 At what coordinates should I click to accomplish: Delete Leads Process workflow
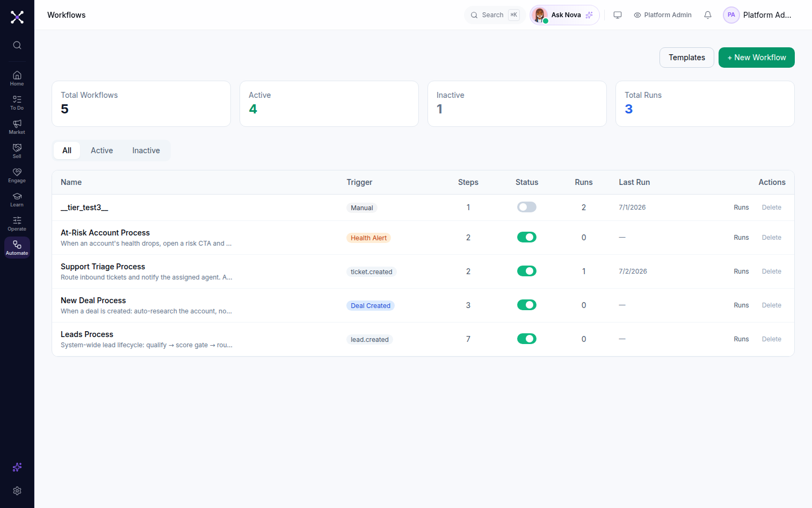pos(771,339)
